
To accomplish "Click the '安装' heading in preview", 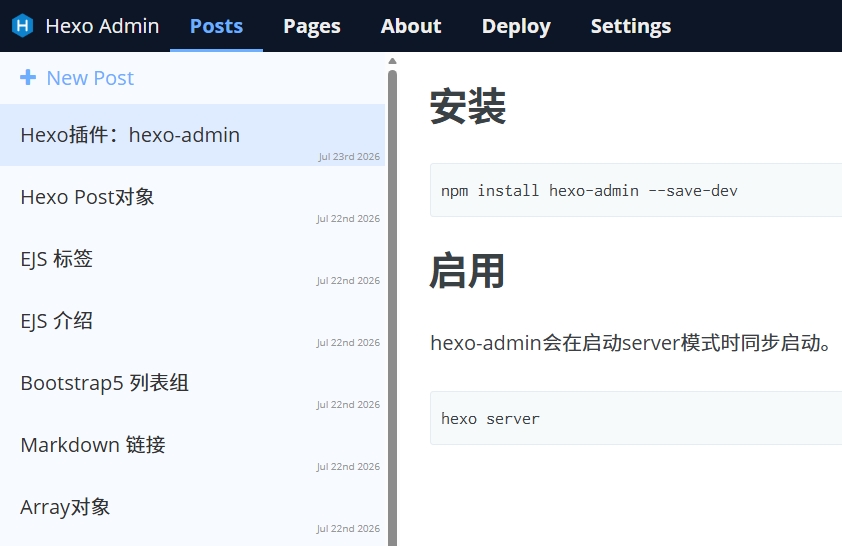I will [468, 106].
